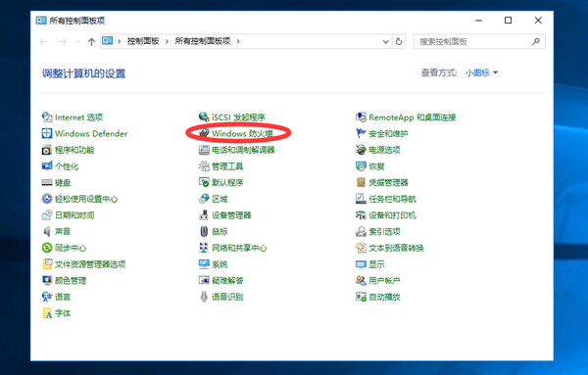Open the 轻松使用设置中心 icon
The width and height of the screenshot is (588, 375).
click(47, 199)
